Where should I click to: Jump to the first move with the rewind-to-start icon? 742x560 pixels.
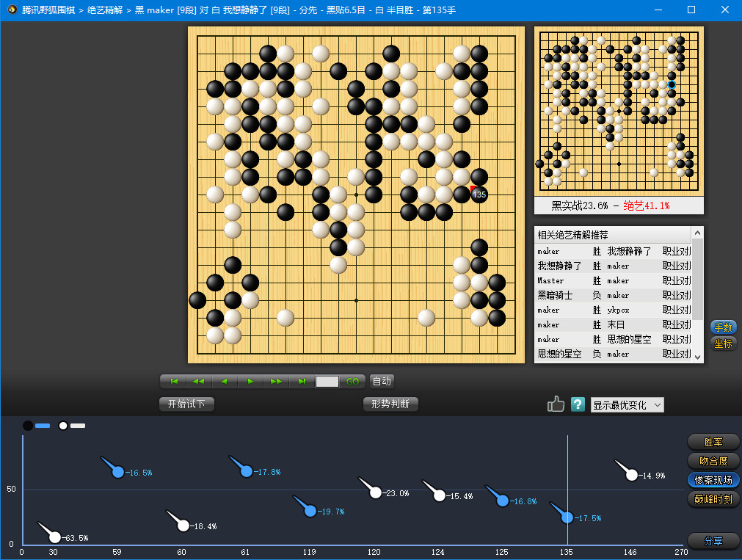[x=174, y=381]
